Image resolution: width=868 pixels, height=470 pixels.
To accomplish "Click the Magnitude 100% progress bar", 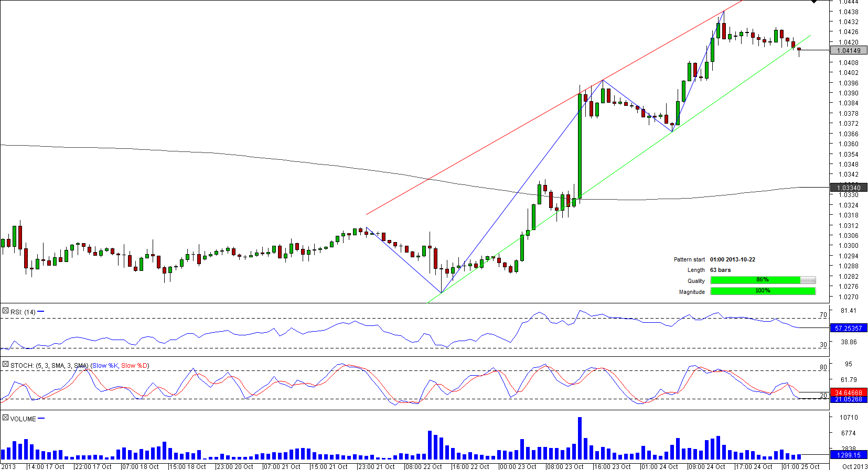I will pyautogui.click(x=763, y=291).
